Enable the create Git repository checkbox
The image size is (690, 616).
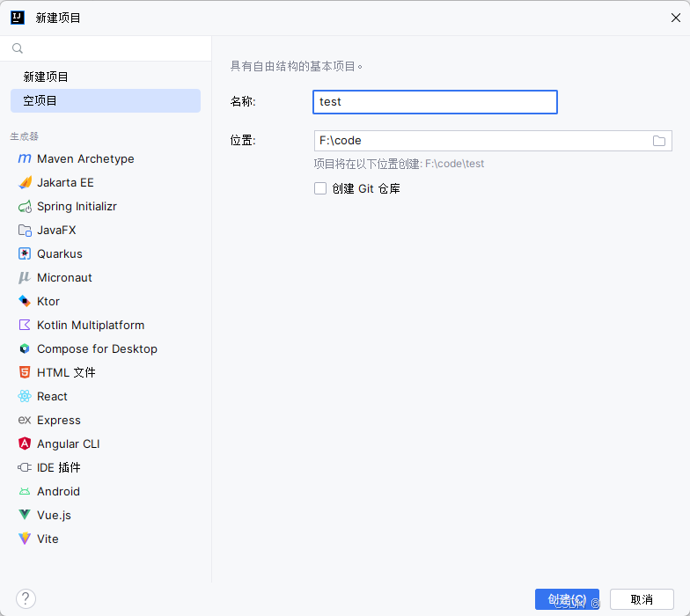point(320,188)
